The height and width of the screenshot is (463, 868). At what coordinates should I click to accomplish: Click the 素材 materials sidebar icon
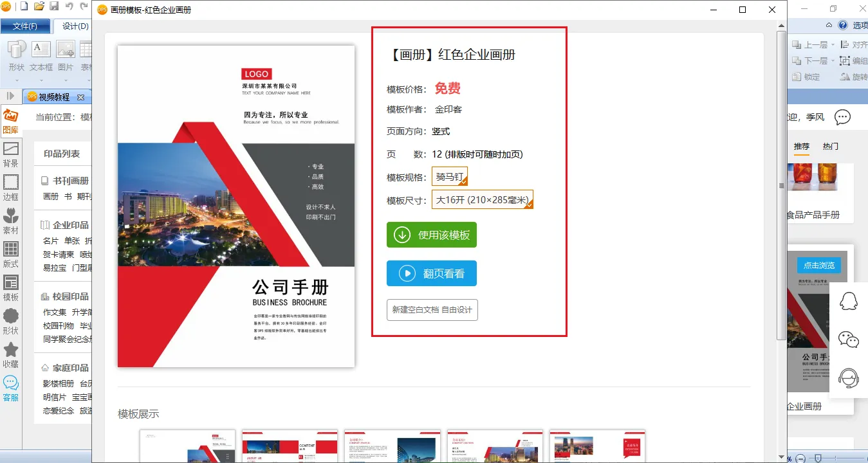[10, 221]
